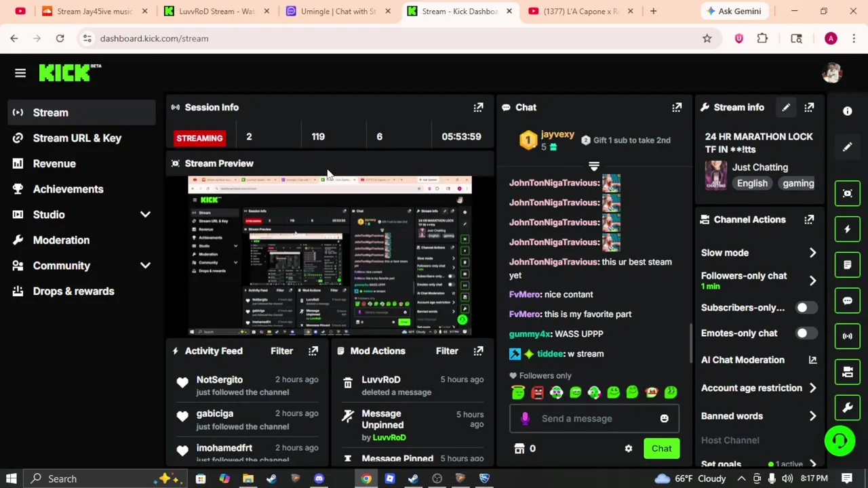
Task: Open Achievements page in sidebar
Action: [82, 189]
